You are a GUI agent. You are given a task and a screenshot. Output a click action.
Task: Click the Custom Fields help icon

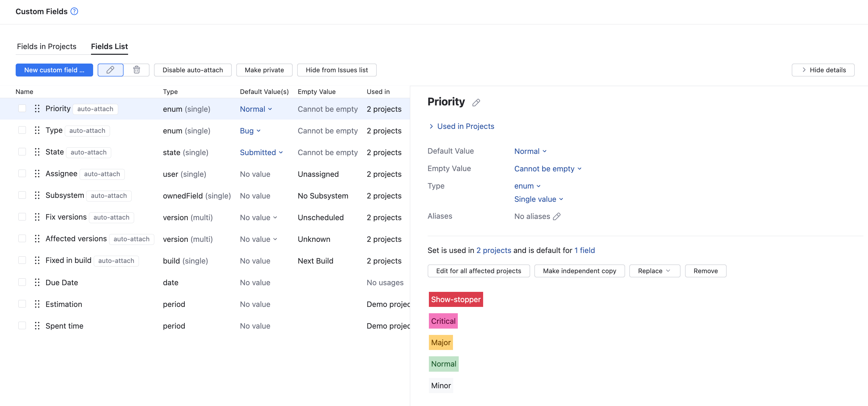click(74, 11)
